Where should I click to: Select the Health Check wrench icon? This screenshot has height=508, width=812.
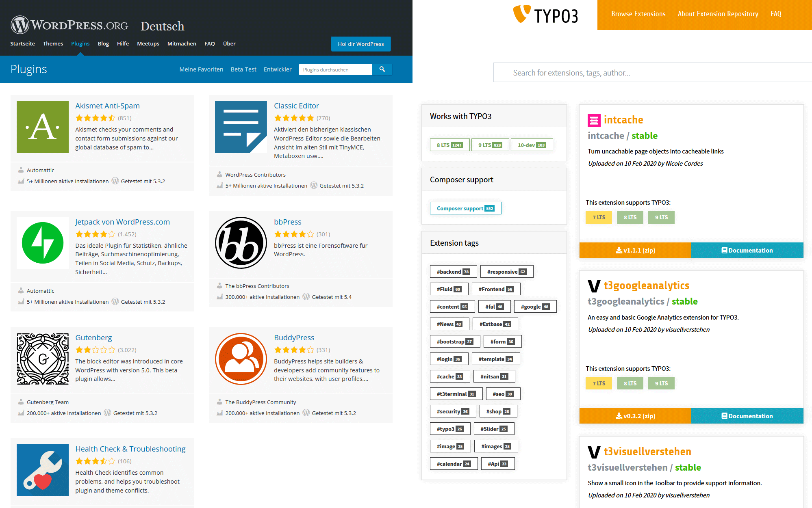(42, 470)
